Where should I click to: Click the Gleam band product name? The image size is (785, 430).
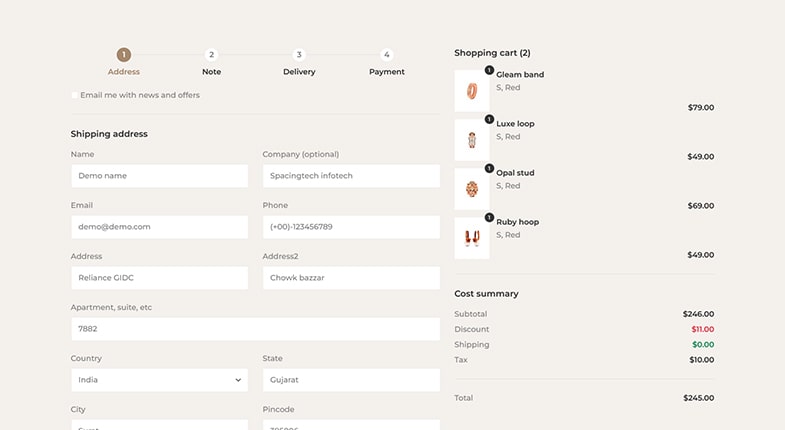point(520,75)
